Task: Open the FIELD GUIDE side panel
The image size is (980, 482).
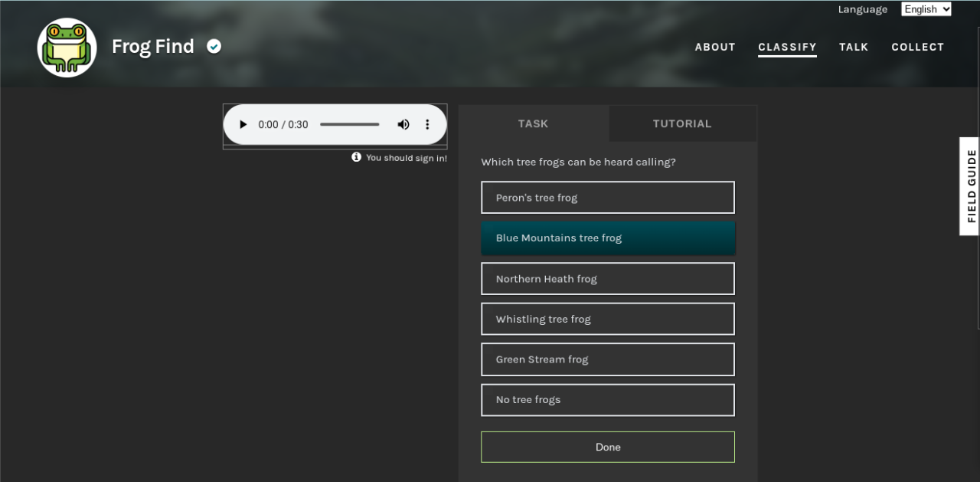Action: (970, 186)
